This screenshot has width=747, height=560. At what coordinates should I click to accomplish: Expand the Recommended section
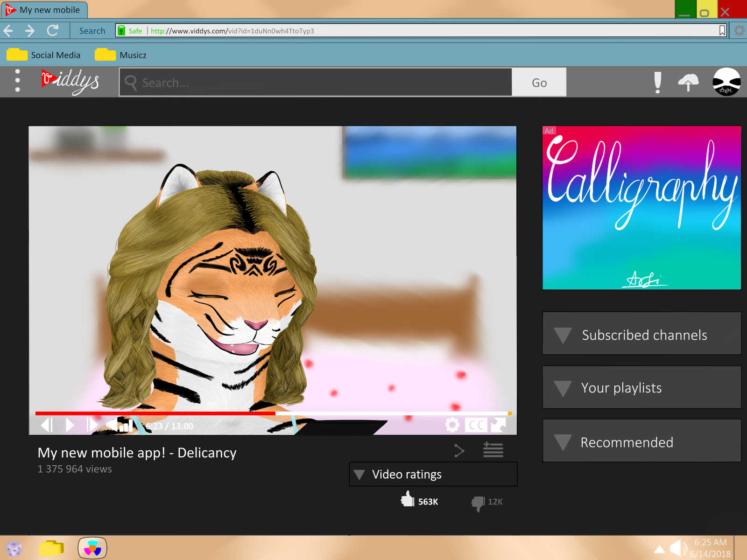(x=642, y=441)
